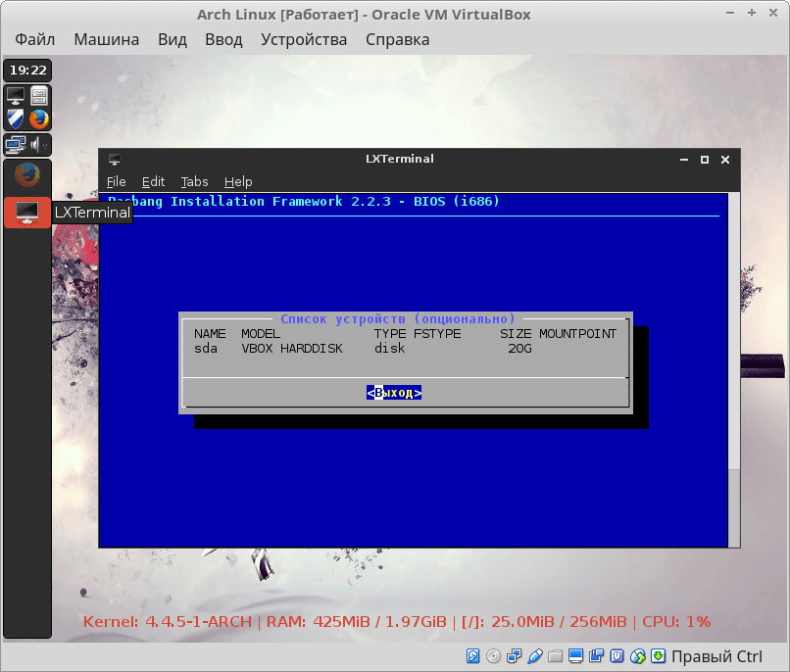The image size is (790, 672).
Task: Click the speaker volume tray icon
Action: (x=38, y=145)
